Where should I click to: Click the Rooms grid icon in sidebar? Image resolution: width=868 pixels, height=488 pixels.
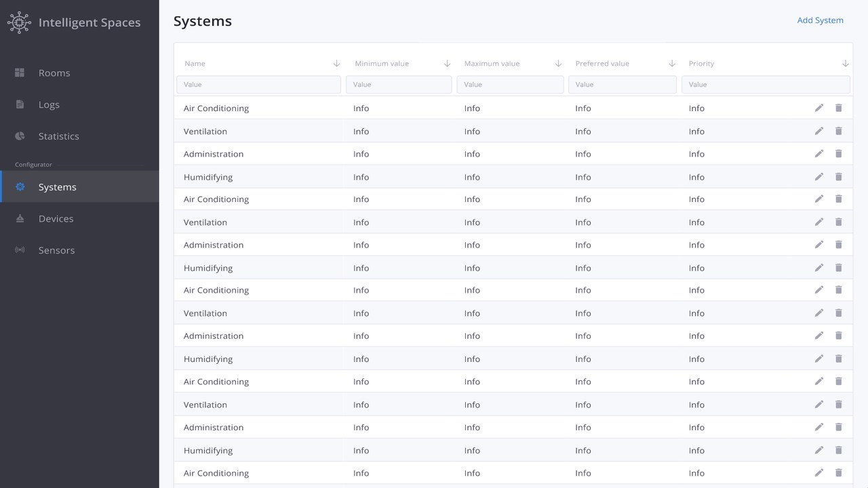pos(20,73)
